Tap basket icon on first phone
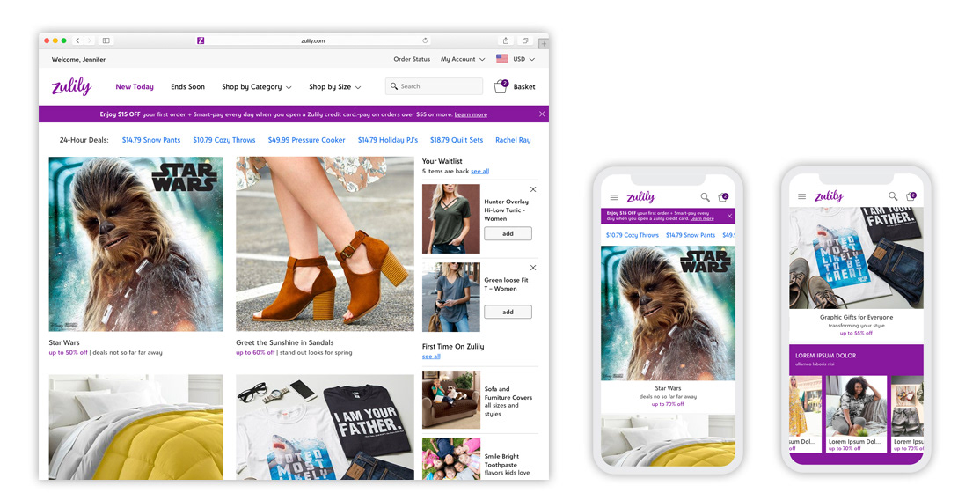 pos(724,197)
